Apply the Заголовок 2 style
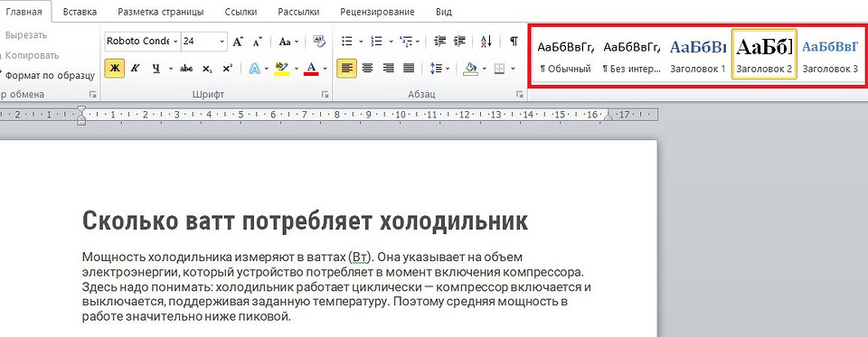868x337 pixels. click(764, 54)
